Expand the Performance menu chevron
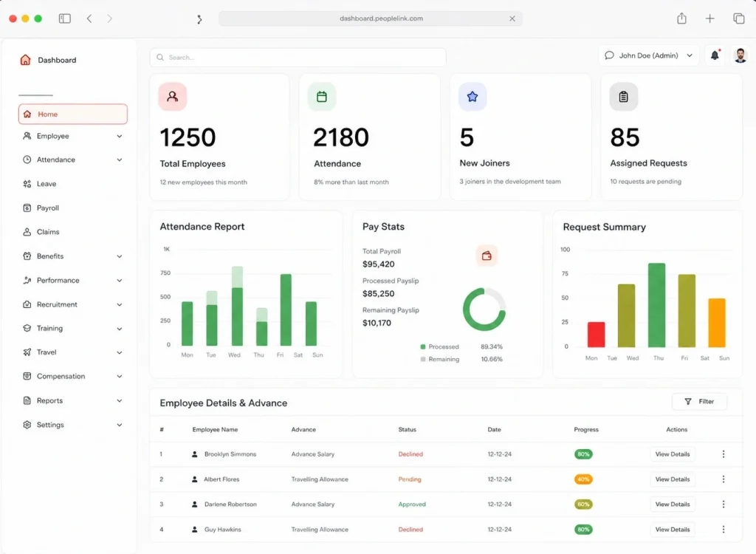 pyautogui.click(x=119, y=281)
